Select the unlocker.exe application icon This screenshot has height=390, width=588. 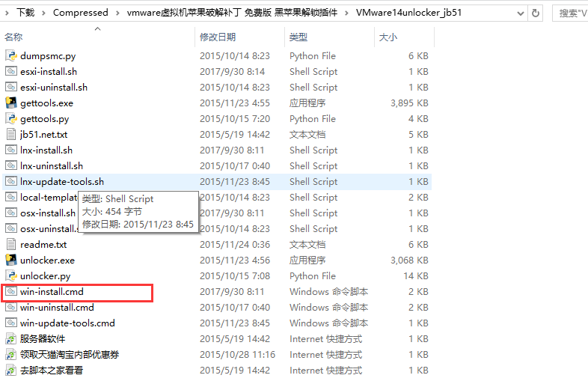[x=11, y=260]
